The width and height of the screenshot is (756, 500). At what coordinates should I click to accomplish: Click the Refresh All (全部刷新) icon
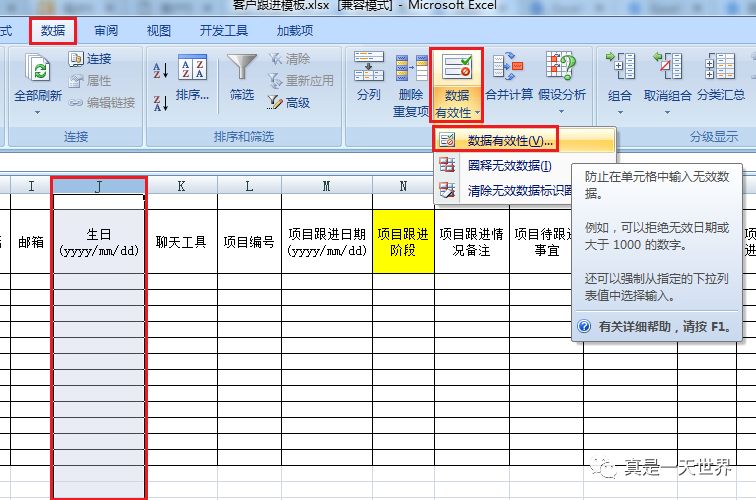tap(38, 70)
